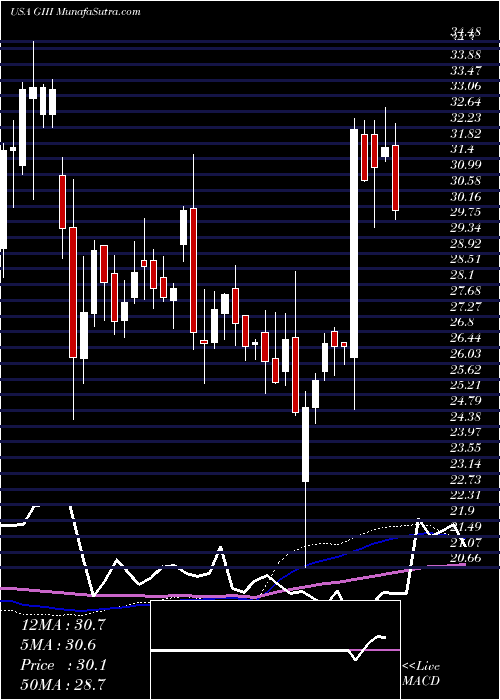
Task: Click the 33.88 price axis label
Action: pyautogui.click(x=466, y=55)
